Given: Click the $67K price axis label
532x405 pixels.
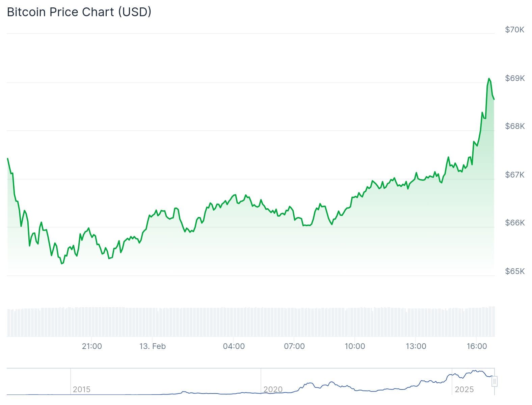Looking at the screenshot, I should 514,175.
